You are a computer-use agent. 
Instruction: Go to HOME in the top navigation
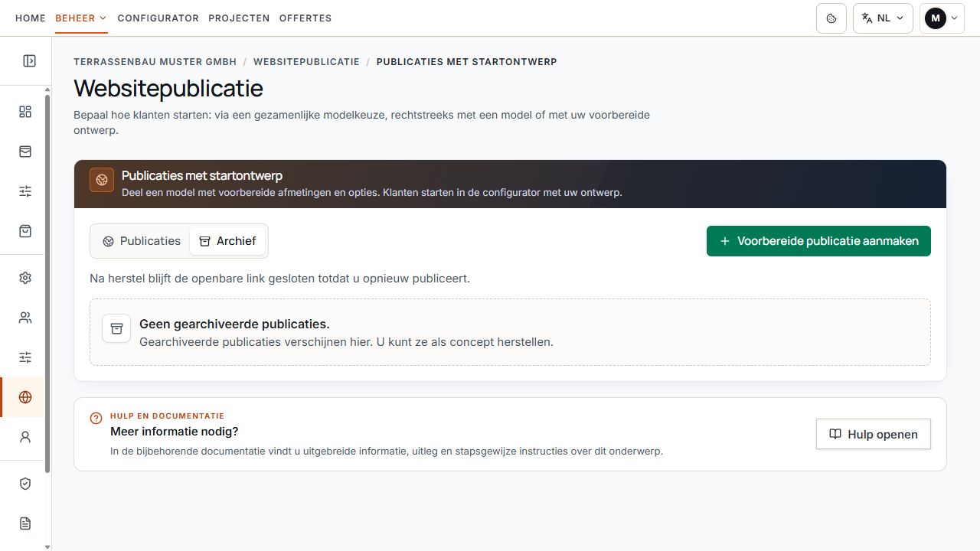point(31,18)
